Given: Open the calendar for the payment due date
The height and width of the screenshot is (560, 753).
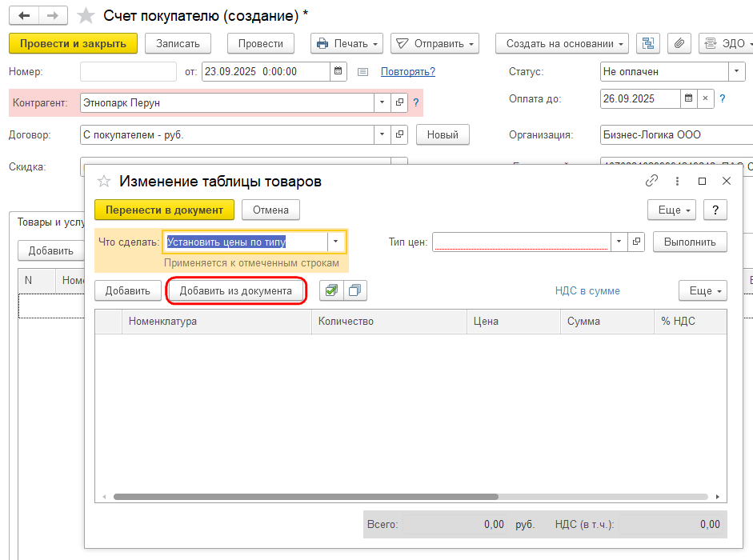Looking at the screenshot, I should pos(689,98).
